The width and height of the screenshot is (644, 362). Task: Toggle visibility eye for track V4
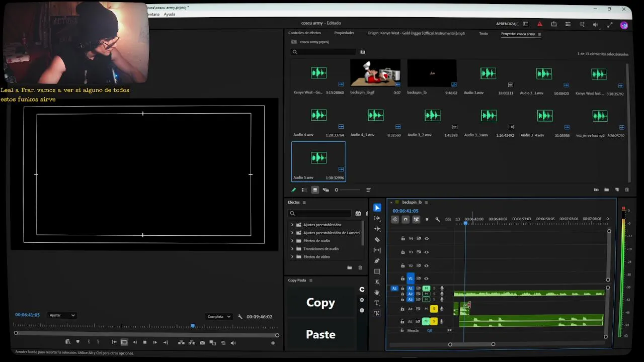(x=427, y=238)
